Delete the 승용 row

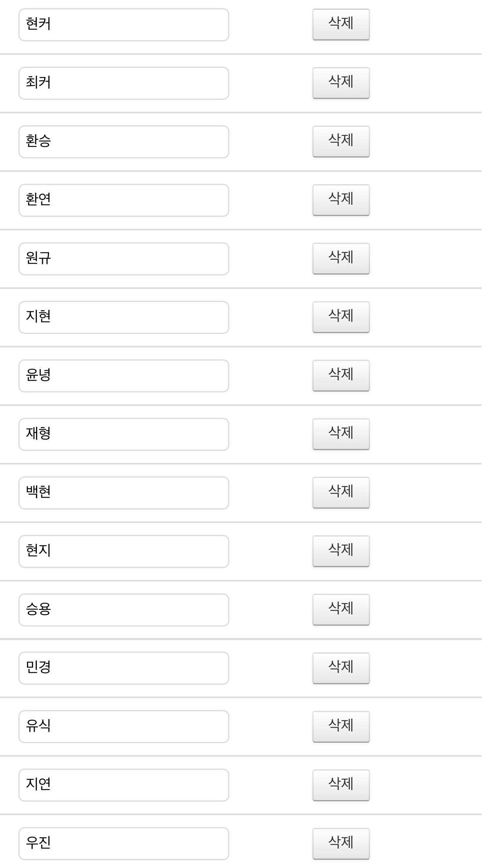[341, 610]
